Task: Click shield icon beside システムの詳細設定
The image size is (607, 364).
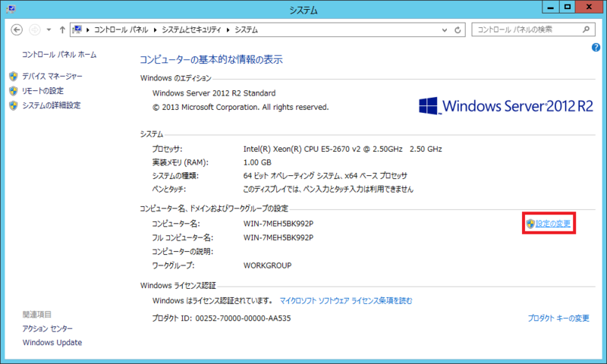Action: click(14, 105)
